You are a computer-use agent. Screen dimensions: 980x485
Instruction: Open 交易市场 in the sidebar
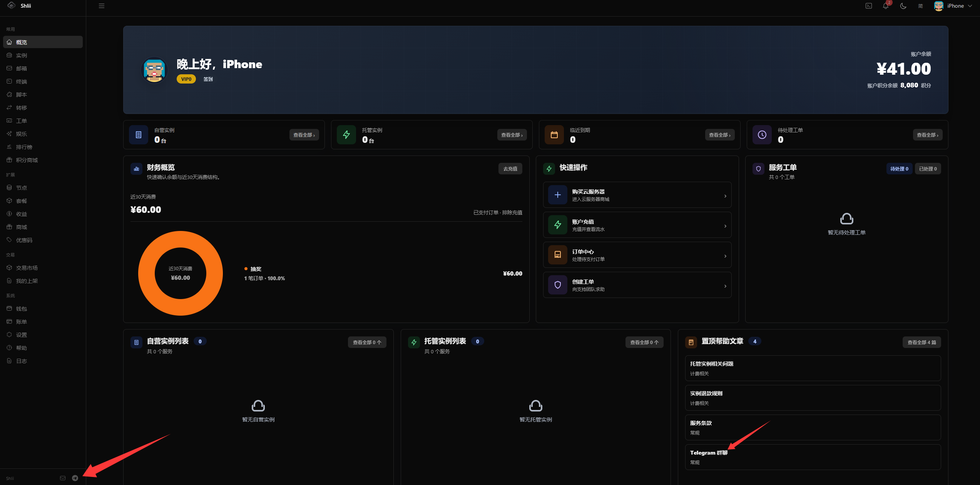43,268
